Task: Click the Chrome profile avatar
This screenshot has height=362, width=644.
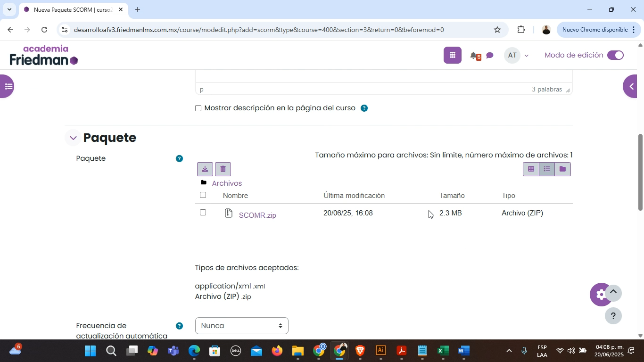Action: coord(546,30)
